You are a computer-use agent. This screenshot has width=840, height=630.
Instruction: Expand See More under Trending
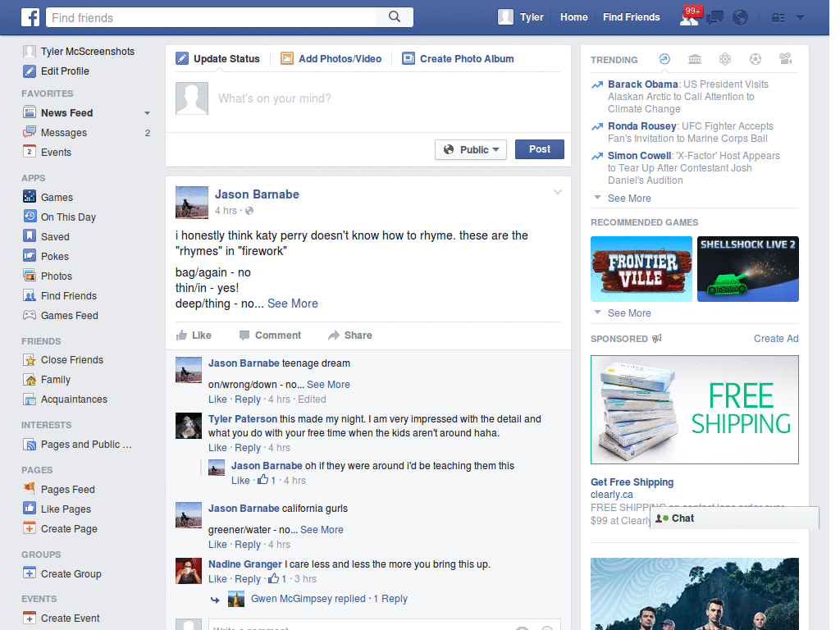click(x=629, y=199)
